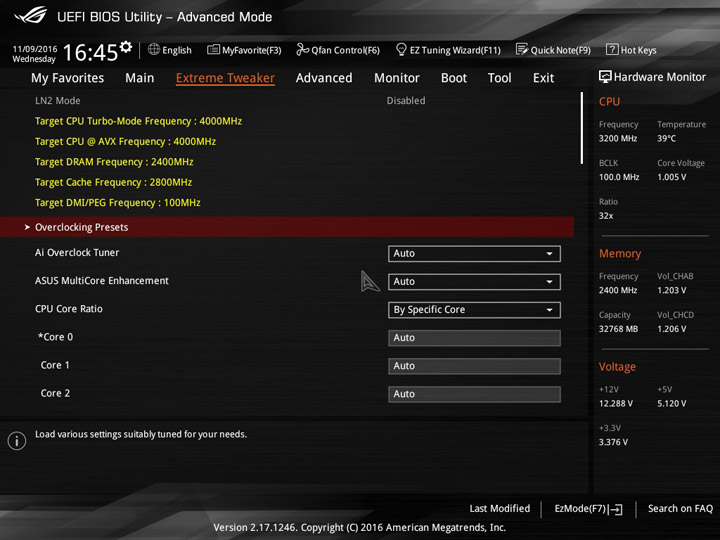Click Target CPU Turbo-Mode Frequency line
The width and height of the screenshot is (720, 540).
tap(138, 121)
